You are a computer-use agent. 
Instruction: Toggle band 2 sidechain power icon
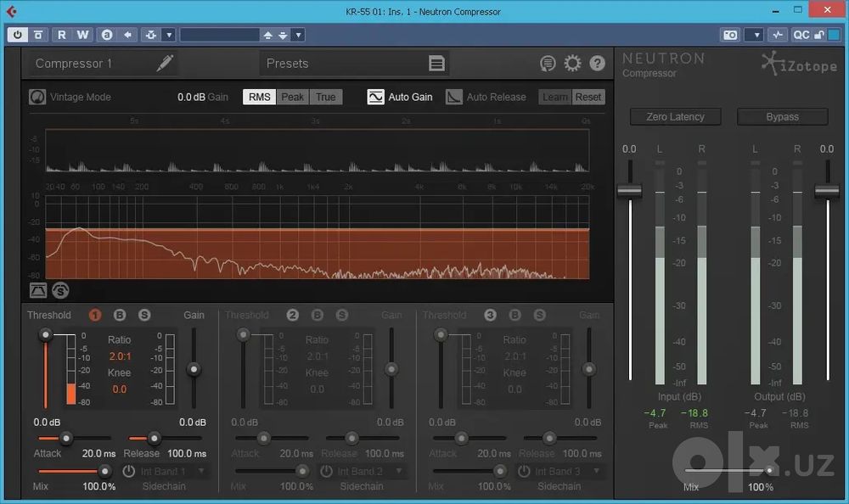point(326,471)
